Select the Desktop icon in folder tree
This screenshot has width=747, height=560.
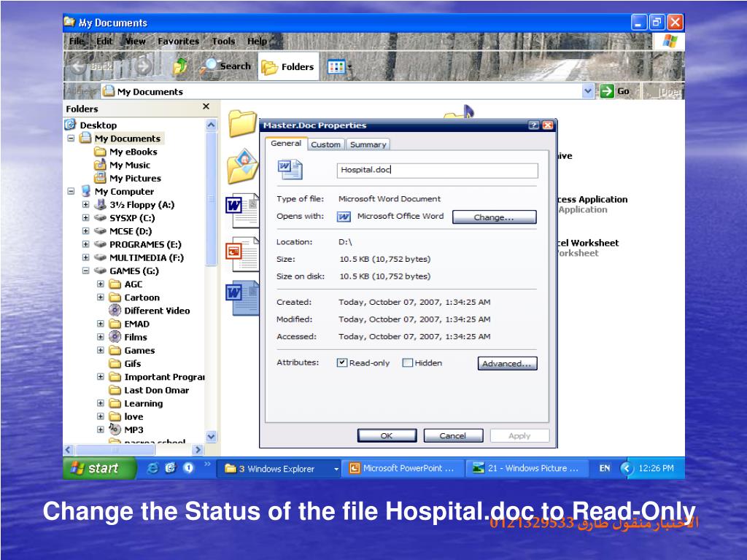click(70, 125)
